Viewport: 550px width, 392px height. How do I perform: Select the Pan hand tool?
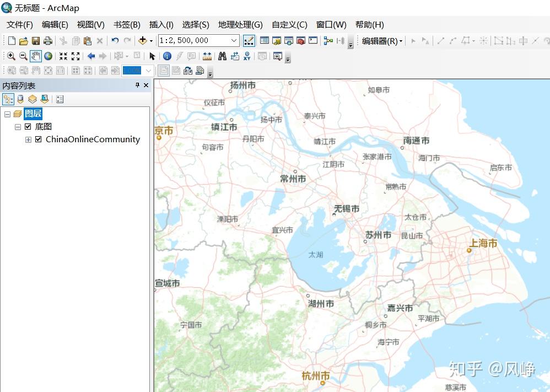35,56
